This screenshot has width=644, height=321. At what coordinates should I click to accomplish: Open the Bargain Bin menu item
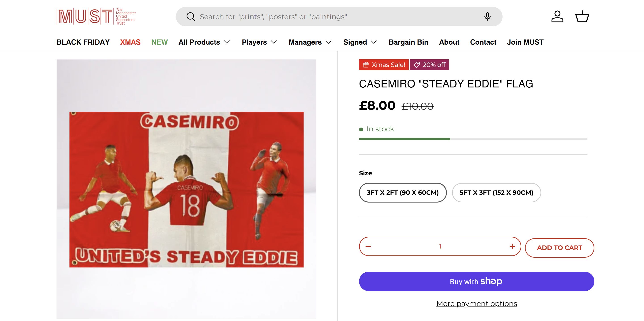408,42
